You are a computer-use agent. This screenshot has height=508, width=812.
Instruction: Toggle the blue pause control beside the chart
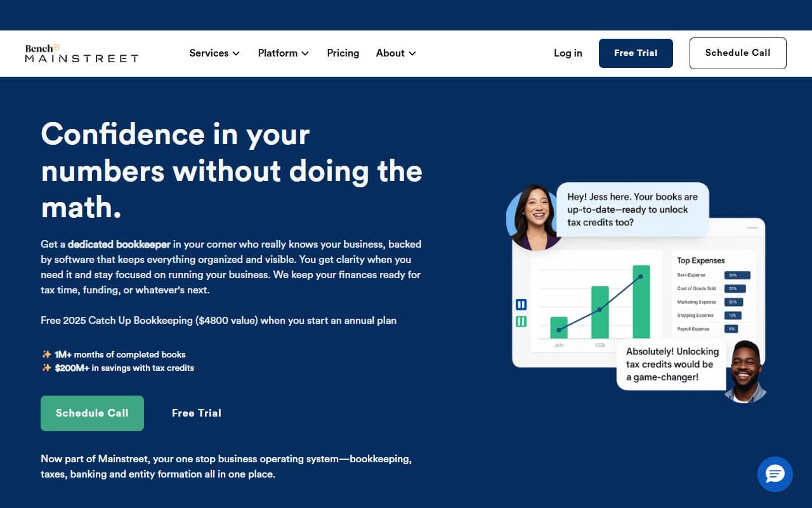coord(520,304)
